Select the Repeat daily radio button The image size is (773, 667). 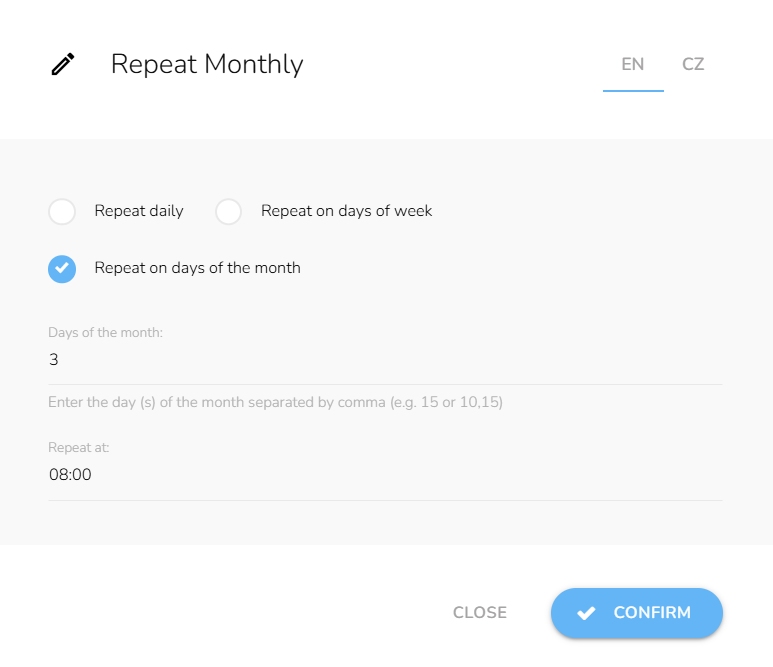click(x=62, y=211)
